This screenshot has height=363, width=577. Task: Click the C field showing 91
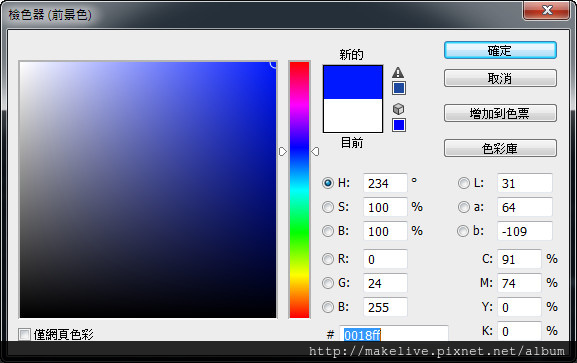[x=519, y=259]
